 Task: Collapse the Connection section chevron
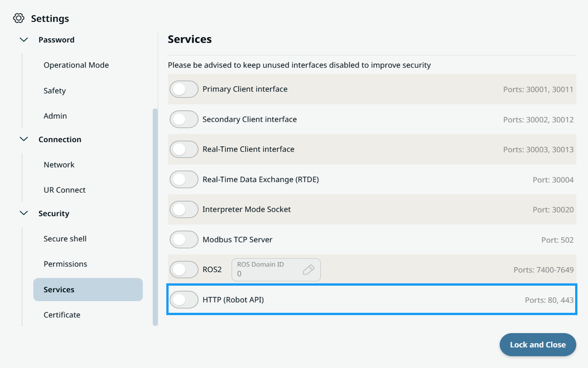24,139
